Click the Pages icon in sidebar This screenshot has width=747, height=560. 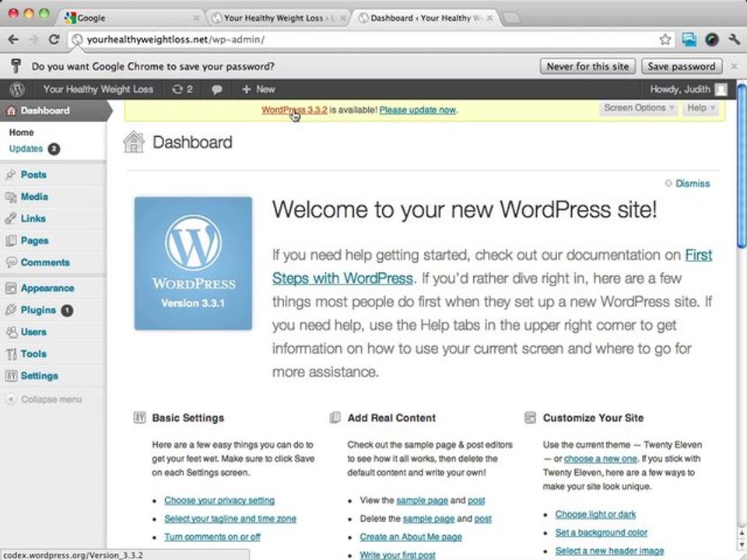pos(11,240)
